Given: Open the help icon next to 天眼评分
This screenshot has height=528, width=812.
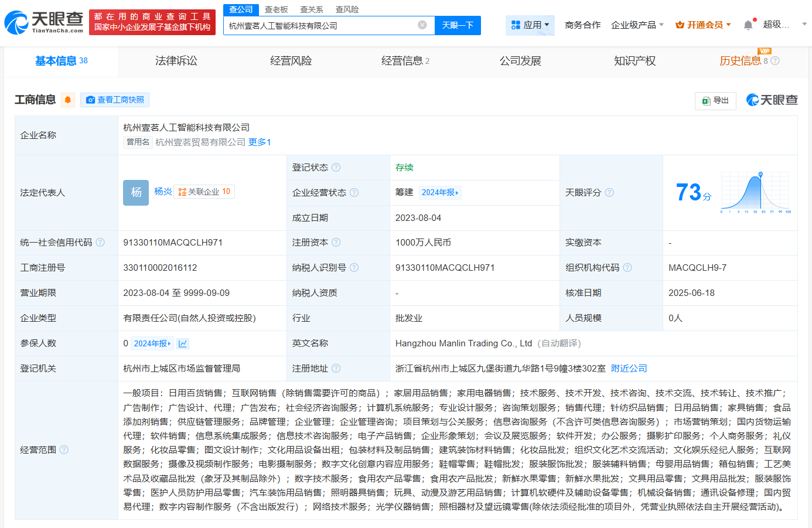Looking at the screenshot, I should (609, 193).
